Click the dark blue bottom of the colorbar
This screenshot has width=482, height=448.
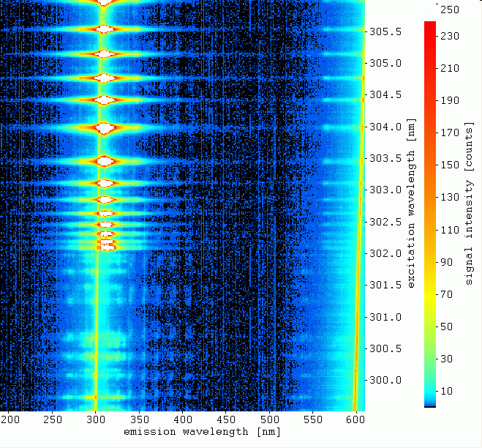point(430,405)
